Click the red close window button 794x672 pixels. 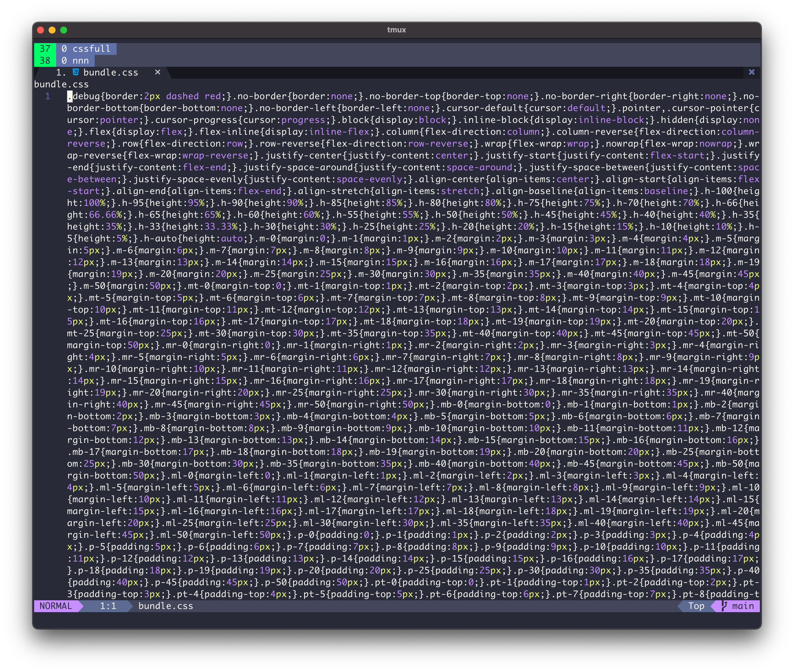(41, 30)
